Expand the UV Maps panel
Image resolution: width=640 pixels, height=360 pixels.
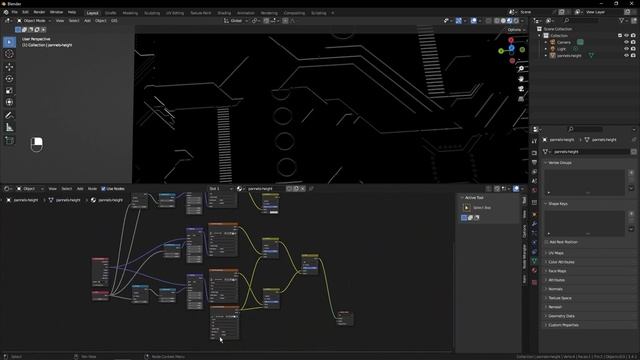[556, 253]
